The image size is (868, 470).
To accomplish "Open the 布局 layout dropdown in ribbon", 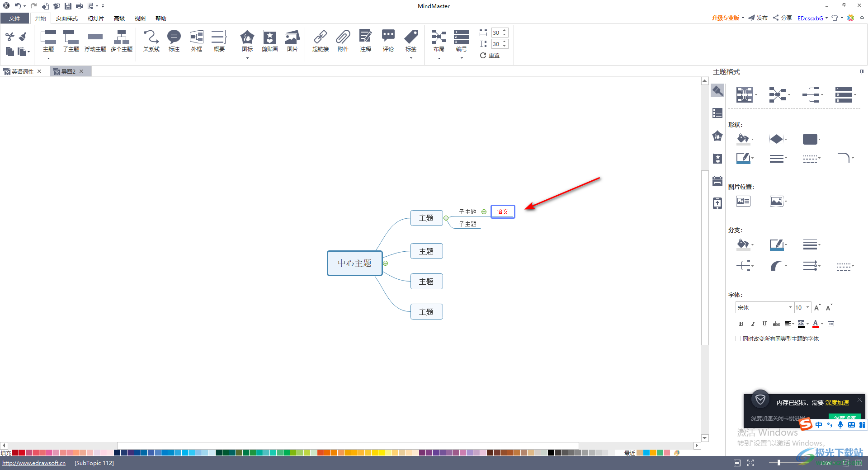I will click(439, 58).
